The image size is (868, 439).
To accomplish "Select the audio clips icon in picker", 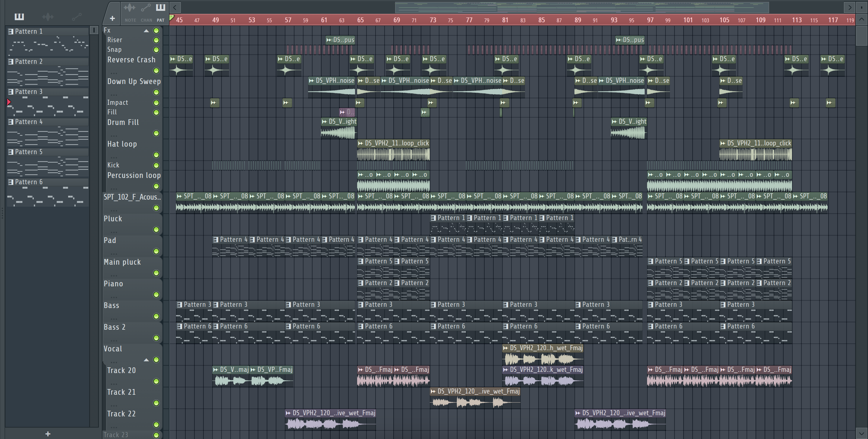I will (x=48, y=17).
